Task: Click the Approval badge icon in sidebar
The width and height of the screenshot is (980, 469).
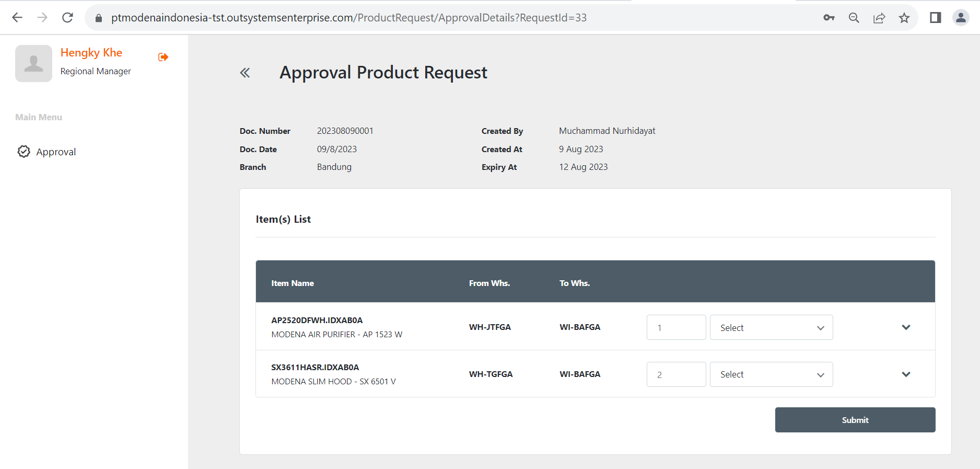Action: point(24,152)
